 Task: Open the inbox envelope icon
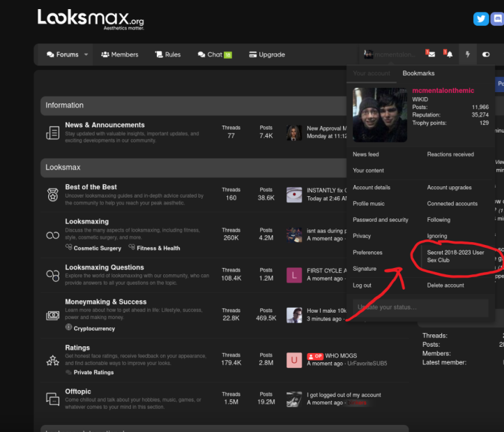click(430, 54)
